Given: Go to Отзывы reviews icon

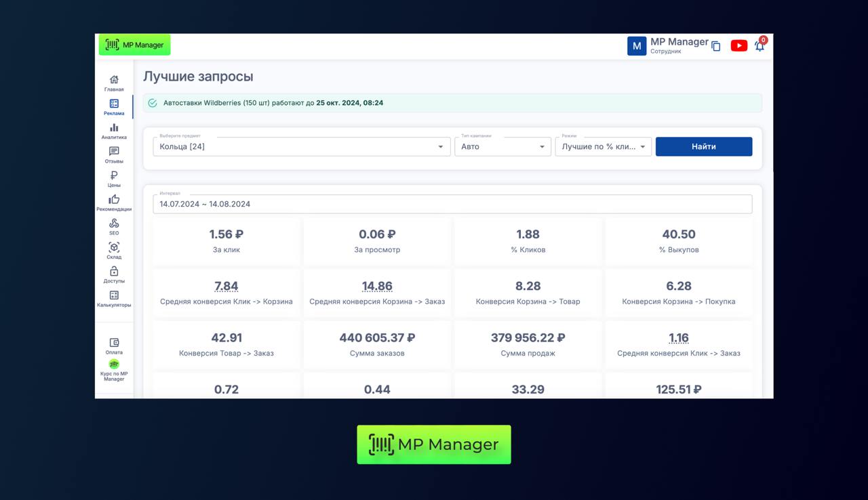Looking at the screenshot, I should tap(114, 152).
